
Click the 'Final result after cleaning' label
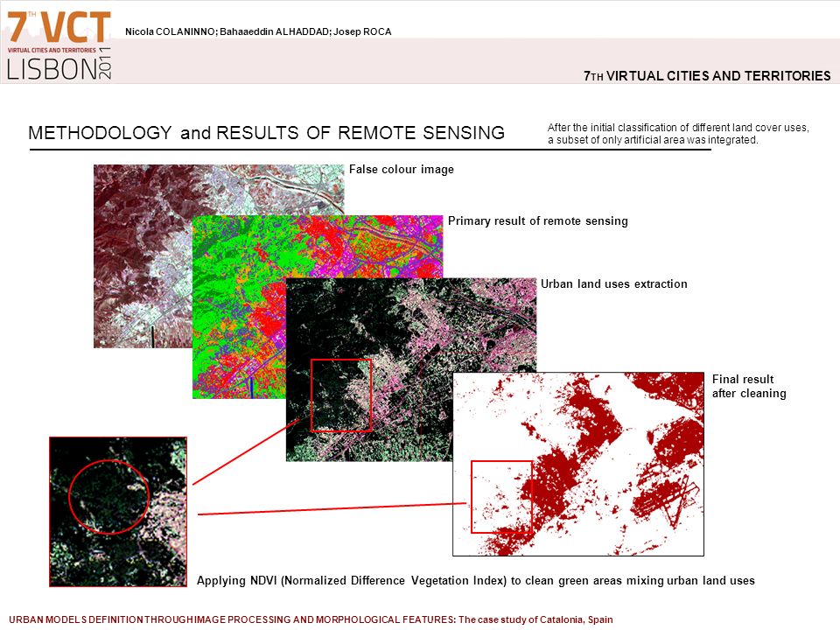[749, 386]
